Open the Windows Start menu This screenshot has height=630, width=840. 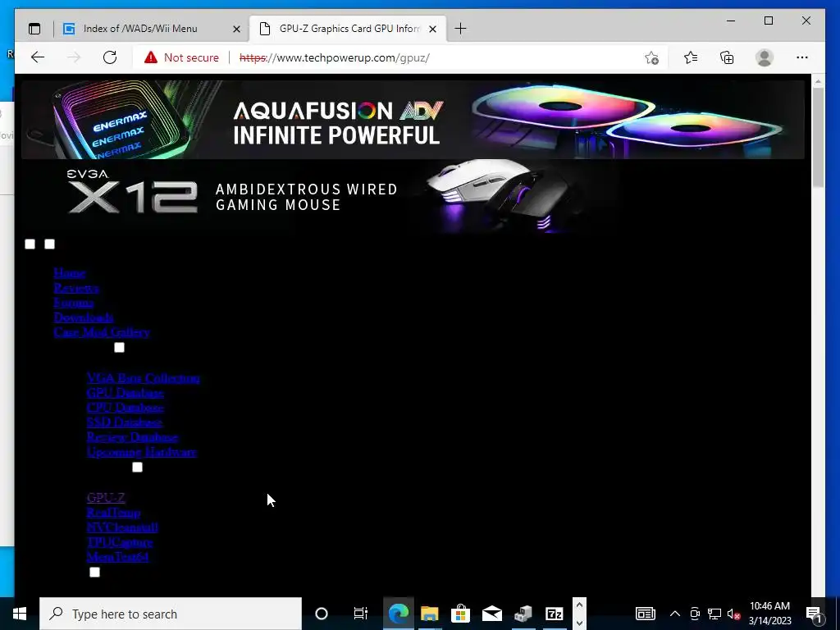pyautogui.click(x=20, y=614)
